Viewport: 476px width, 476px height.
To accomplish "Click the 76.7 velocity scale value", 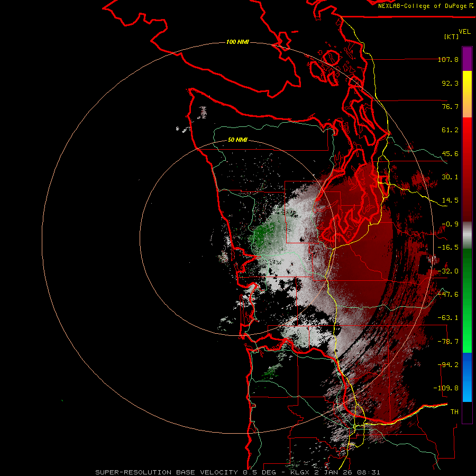I will (450, 106).
